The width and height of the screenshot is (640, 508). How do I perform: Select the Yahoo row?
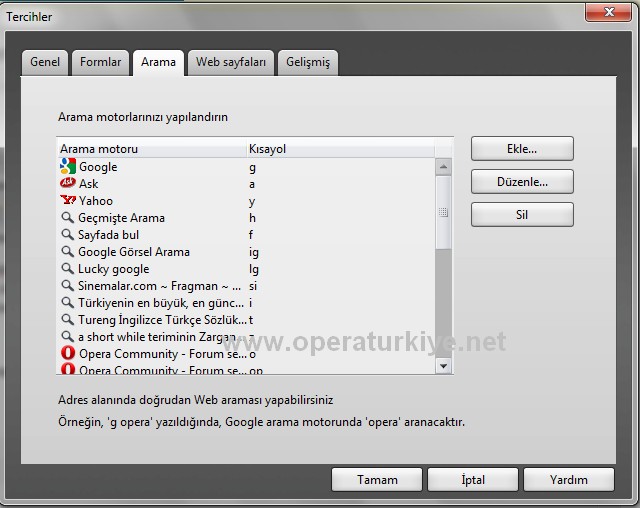point(246,201)
